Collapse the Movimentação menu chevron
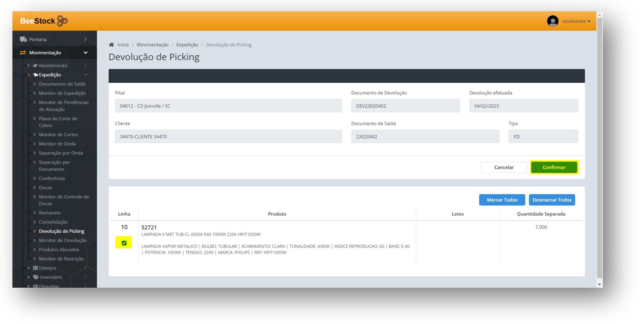The height and width of the screenshot is (324, 644). pos(86,53)
